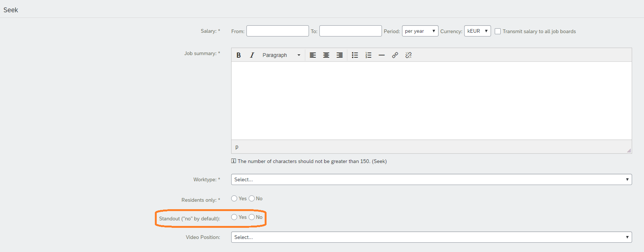Insert bullet list in Job summary
The width and height of the screenshot is (644, 252).
(355, 55)
